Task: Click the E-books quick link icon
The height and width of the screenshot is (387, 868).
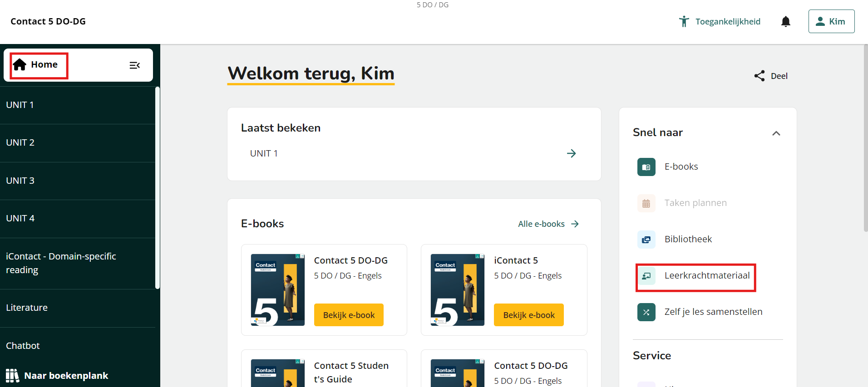Action: pyautogui.click(x=646, y=167)
